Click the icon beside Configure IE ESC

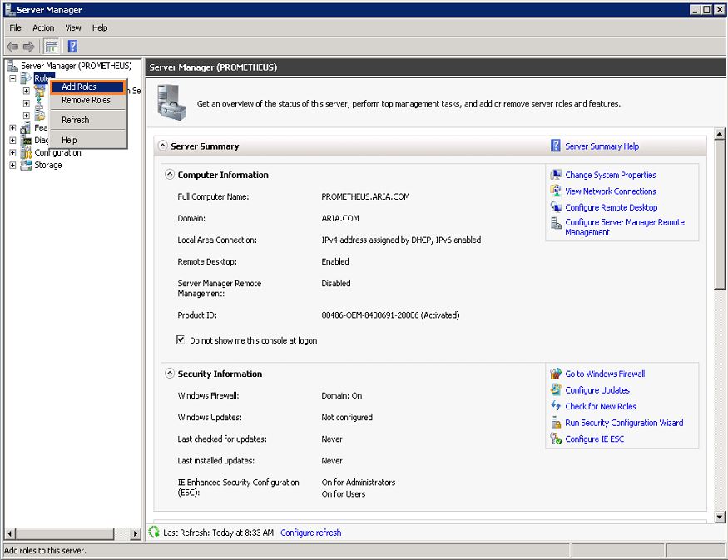(x=556, y=439)
